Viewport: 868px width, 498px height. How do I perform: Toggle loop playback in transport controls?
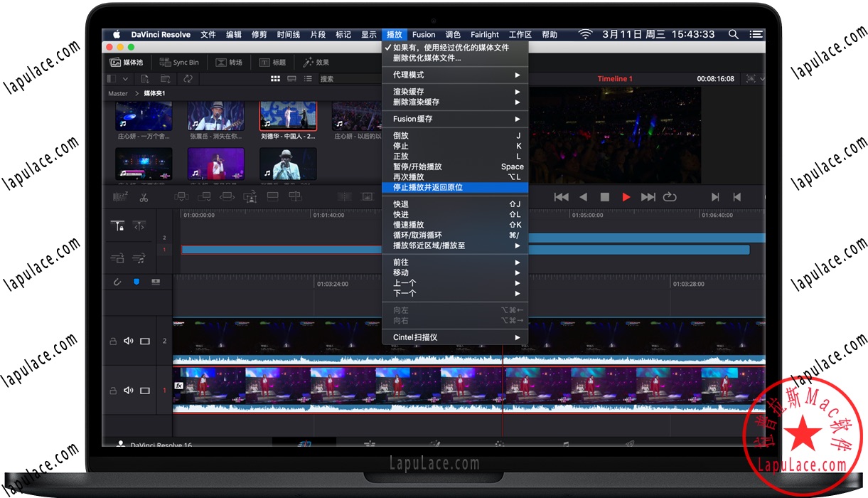click(x=670, y=197)
